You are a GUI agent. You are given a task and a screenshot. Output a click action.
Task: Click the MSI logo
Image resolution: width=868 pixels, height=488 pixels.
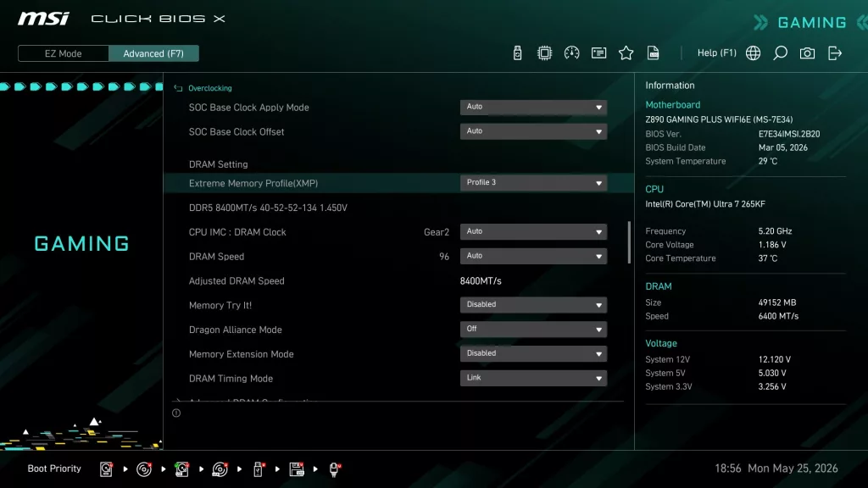pos(43,19)
